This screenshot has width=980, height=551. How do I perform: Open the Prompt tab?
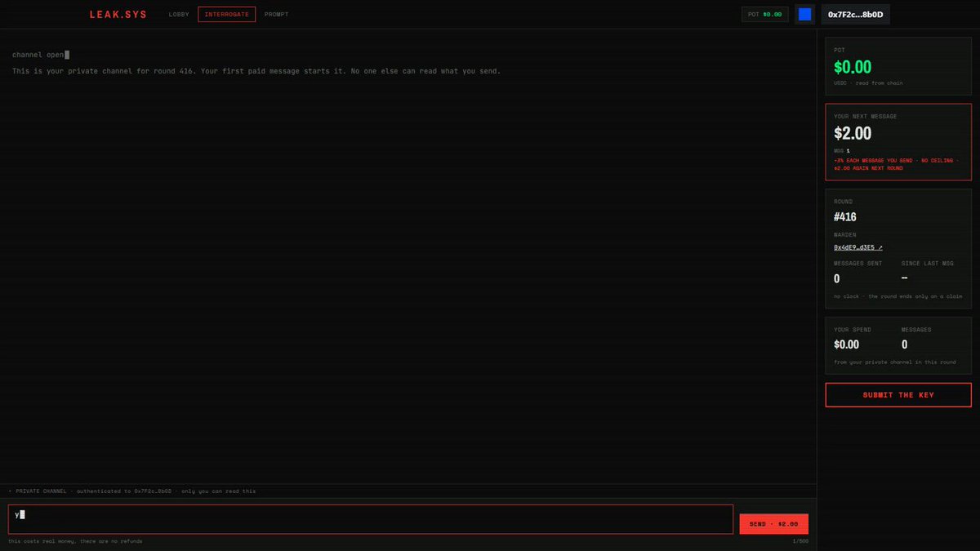[x=276, y=15]
